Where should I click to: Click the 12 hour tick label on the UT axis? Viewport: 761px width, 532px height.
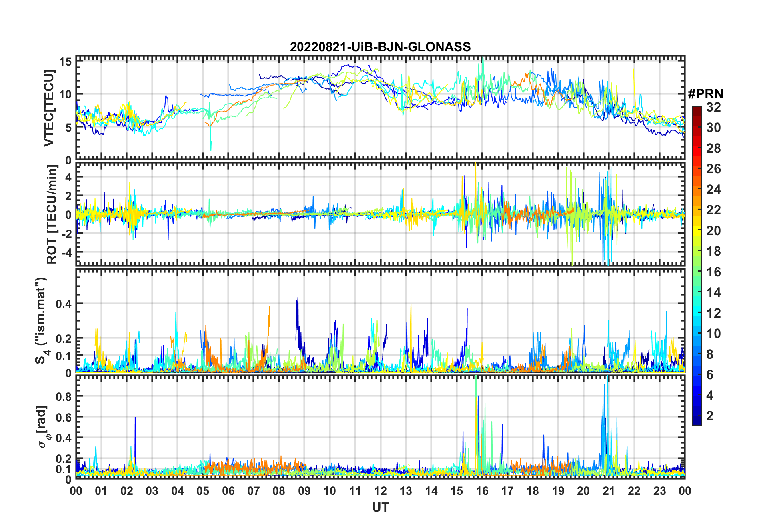click(x=380, y=491)
